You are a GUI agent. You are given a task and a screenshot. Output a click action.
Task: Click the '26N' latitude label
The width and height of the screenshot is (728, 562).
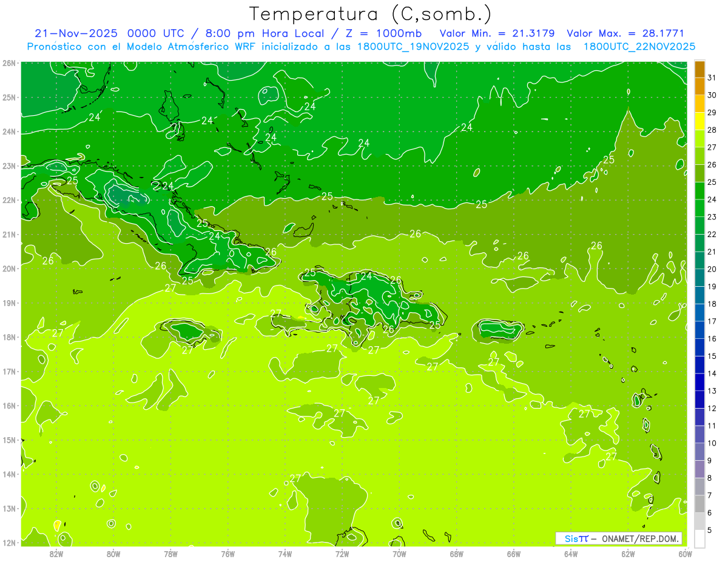pyautogui.click(x=8, y=63)
